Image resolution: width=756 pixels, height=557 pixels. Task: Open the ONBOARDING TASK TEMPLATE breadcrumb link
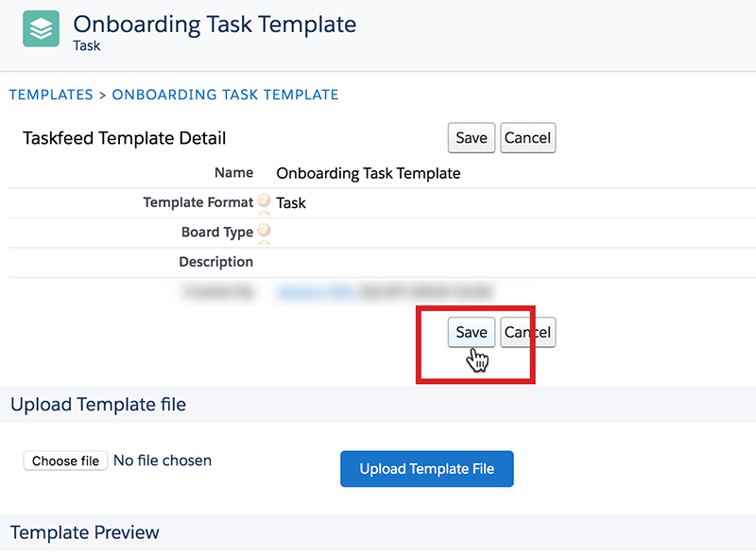pos(225,95)
